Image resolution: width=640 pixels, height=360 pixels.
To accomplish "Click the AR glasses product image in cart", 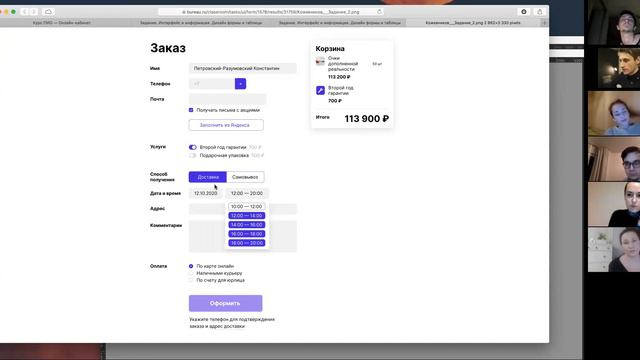I will [x=320, y=62].
